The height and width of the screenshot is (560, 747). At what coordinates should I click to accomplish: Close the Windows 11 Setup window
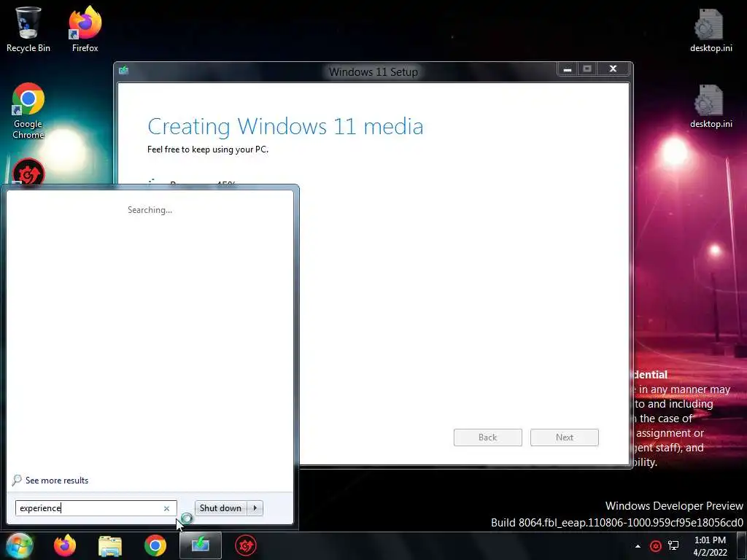click(614, 69)
